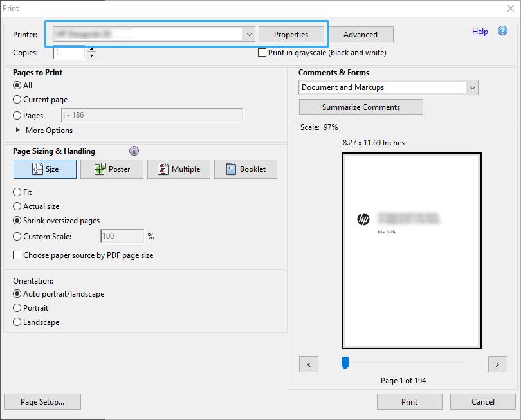
Task: Increase copies with the up arrow
Action: [91, 49]
